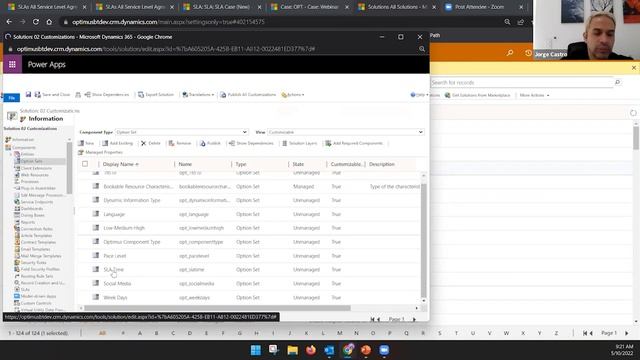Screen dimensions: 640x360
Task: Expand the Entities tree node arrow
Action: pyautogui.click(x=11, y=154)
